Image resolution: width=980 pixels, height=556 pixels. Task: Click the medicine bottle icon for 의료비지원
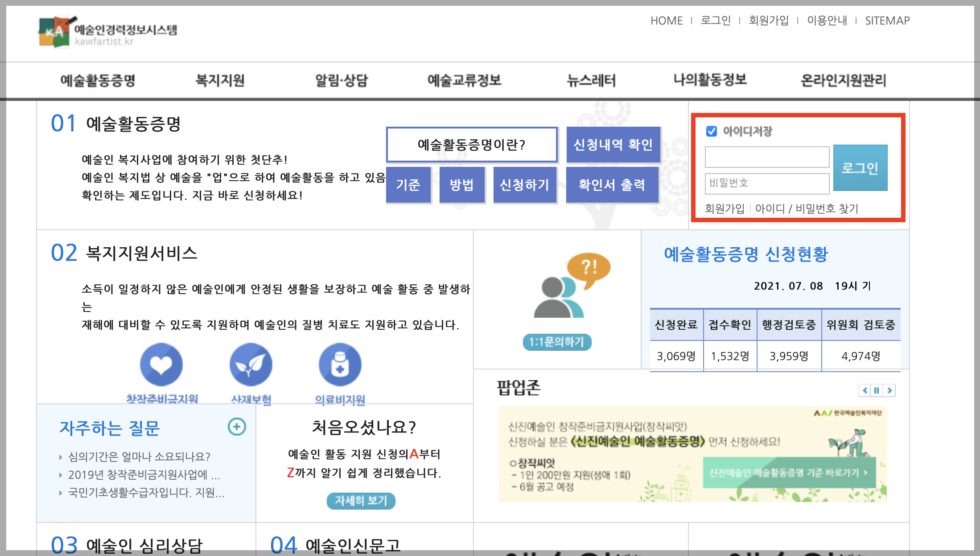[x=340, y=364]
